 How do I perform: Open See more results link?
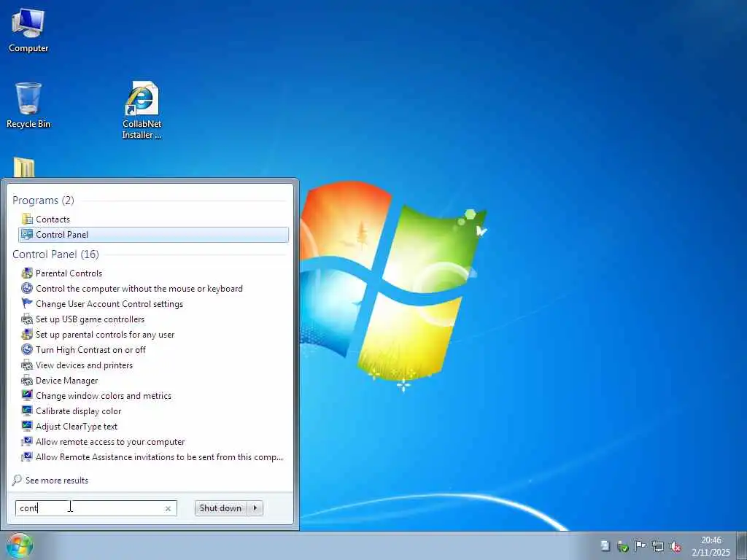coord(57,480)
